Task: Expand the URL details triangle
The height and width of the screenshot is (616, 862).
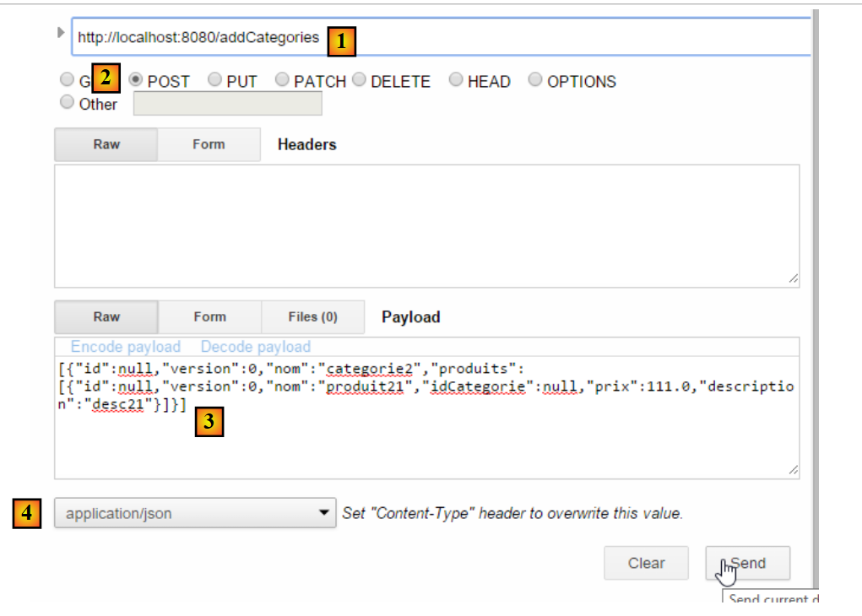Action: 60,33
